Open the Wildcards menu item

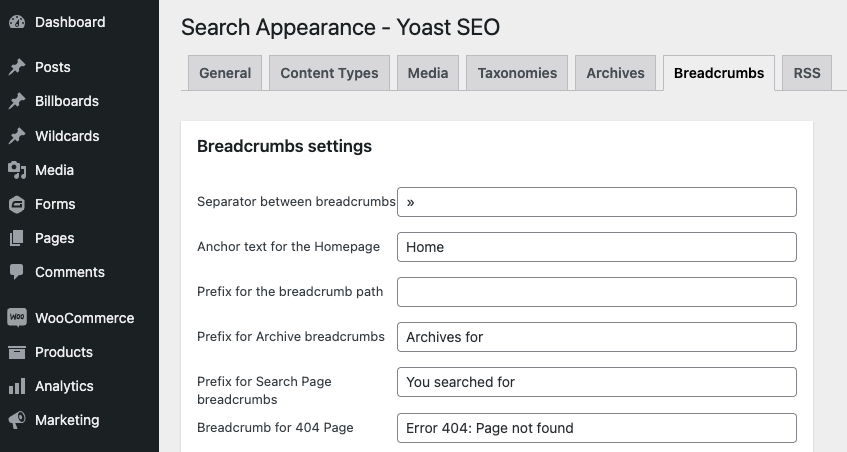(67, 136)
